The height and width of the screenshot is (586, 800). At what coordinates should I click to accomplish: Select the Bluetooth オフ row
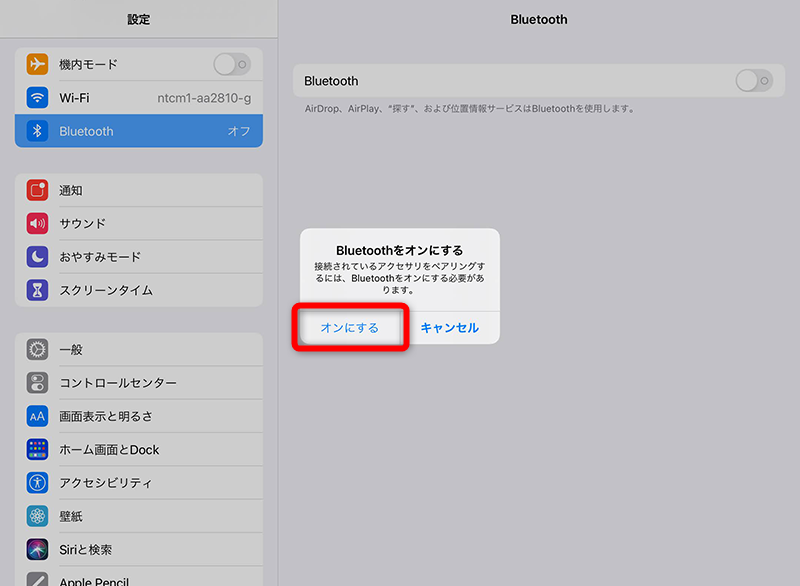[x=139, y=131]
